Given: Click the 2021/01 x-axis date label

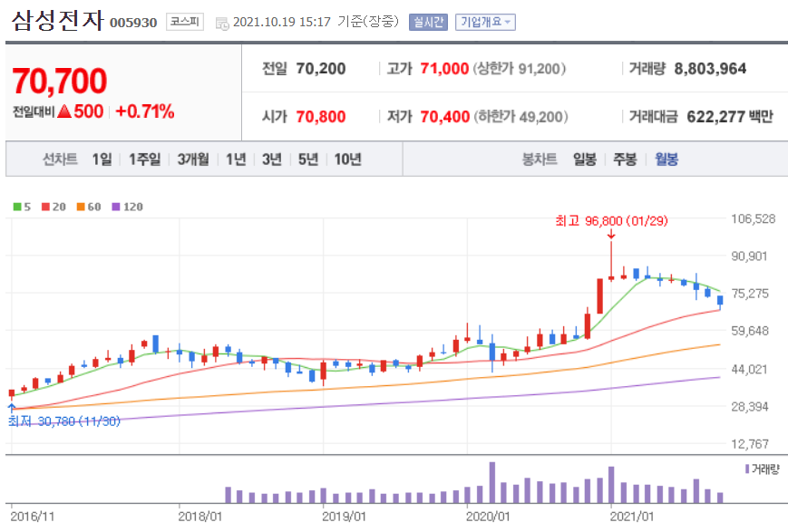Looking at the screenshot, I should 632,517.
